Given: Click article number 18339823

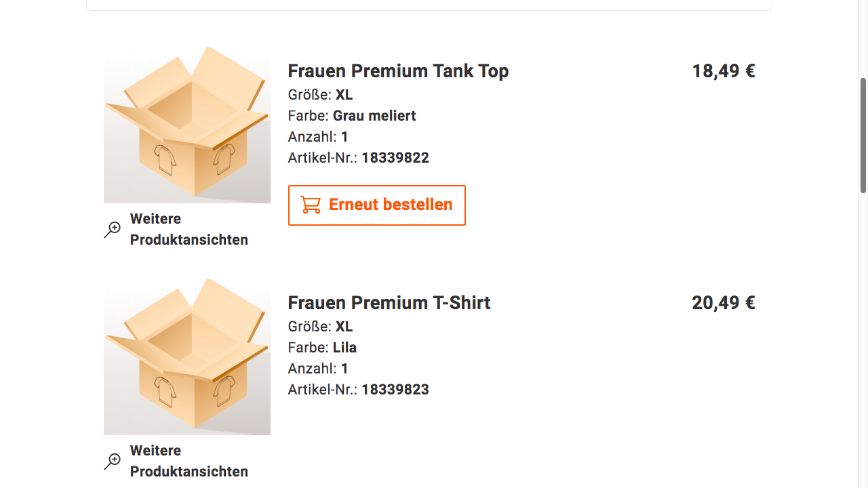Looking at the screenshot, I should pyautogui.click(x=395, y=390).
